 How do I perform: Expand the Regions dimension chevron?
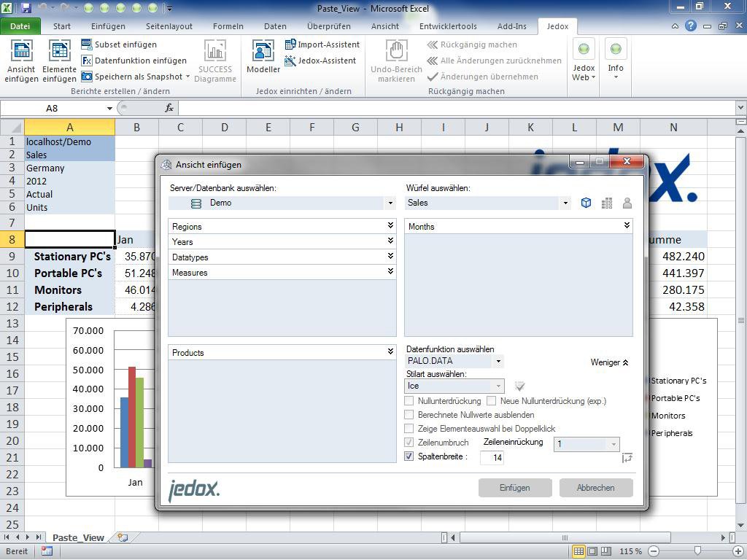(x=390, y=226)
